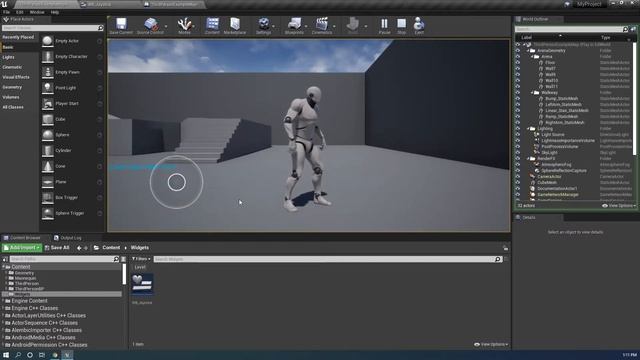640x360 pixels.
Task: Select Empty Character in Place Actors
Action: (x=72, y=57)
